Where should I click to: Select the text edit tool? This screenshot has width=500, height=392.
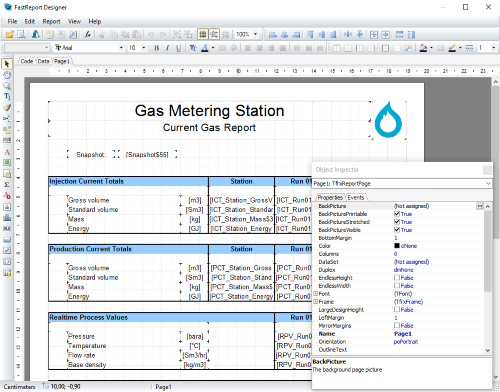coord(7,97)
